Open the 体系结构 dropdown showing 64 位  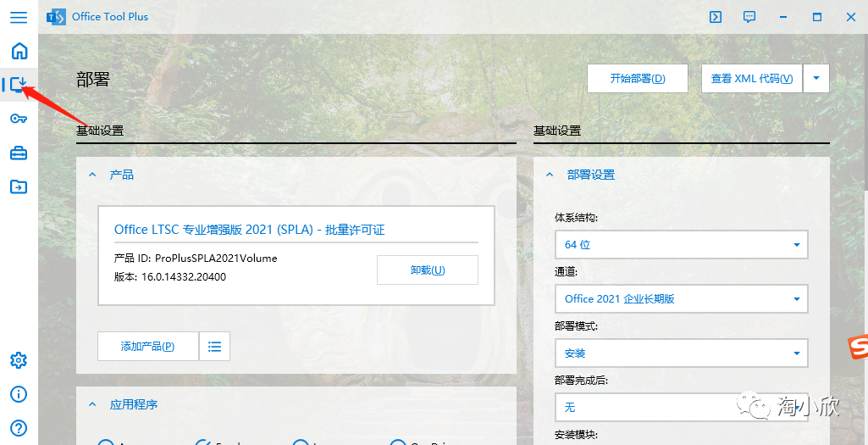[x=682, y=244]
